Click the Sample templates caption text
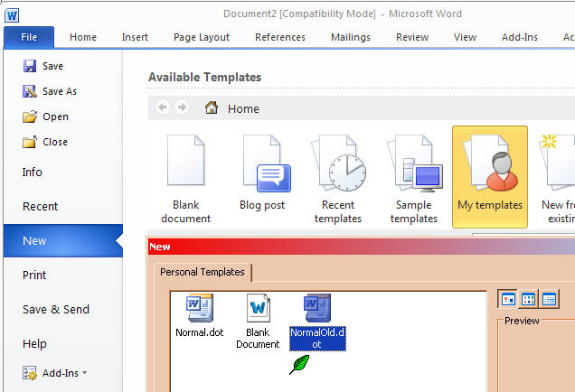575x392 pixels. (x=414, y=211)
